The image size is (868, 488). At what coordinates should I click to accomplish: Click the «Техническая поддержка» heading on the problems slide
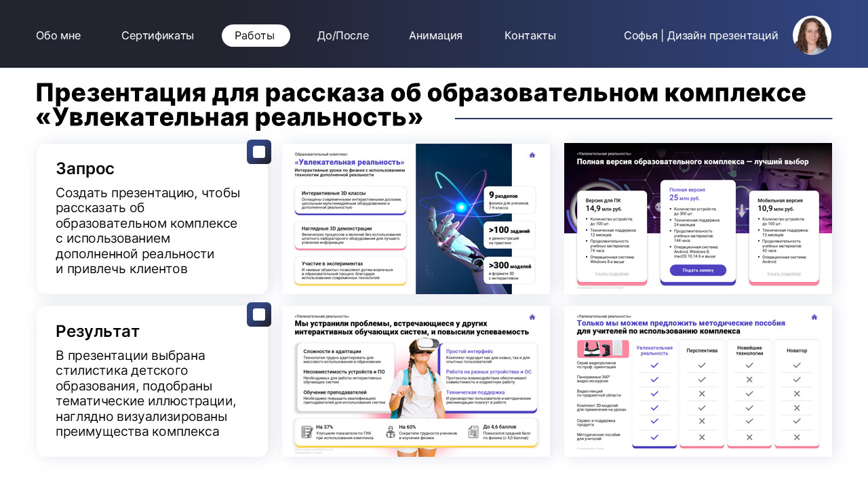475,392
